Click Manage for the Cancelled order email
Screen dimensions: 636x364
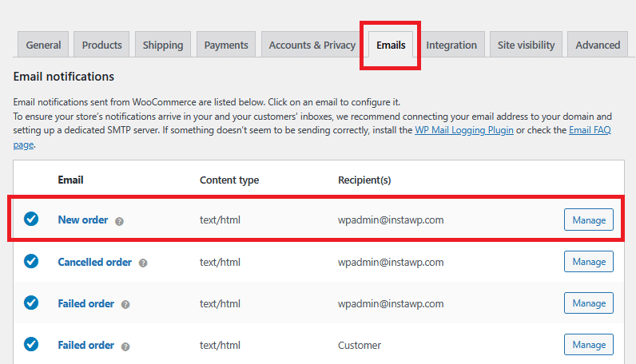pos(589,262)
